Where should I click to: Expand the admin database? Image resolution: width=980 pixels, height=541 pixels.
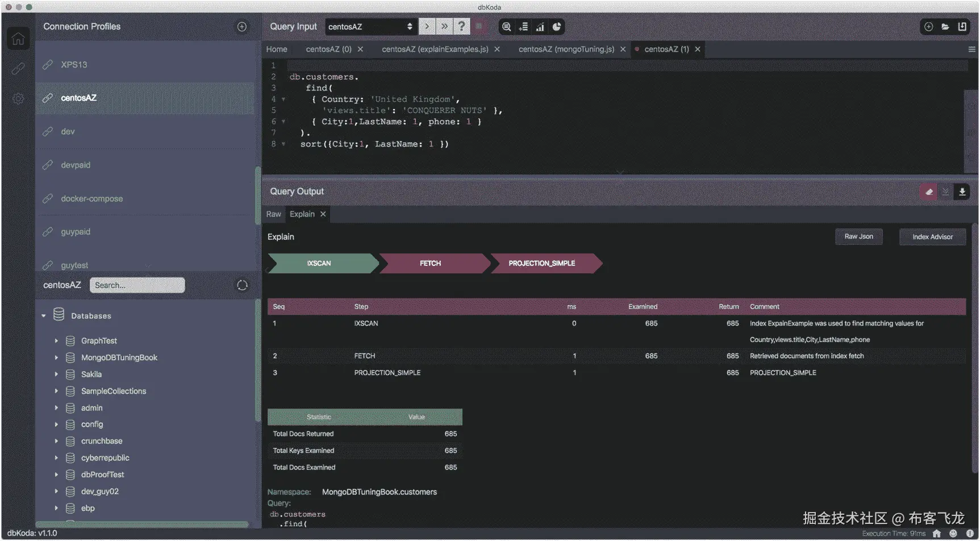pos(56,408)
